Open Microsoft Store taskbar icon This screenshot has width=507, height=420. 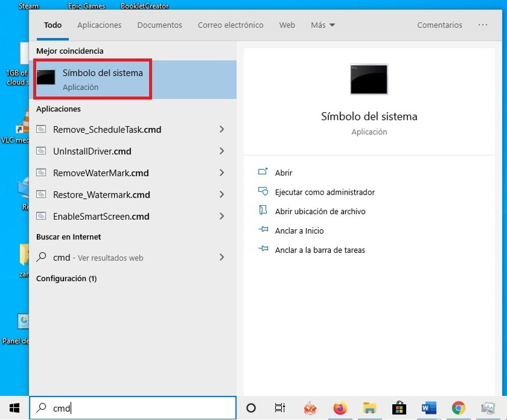click(x=399, y=408)
